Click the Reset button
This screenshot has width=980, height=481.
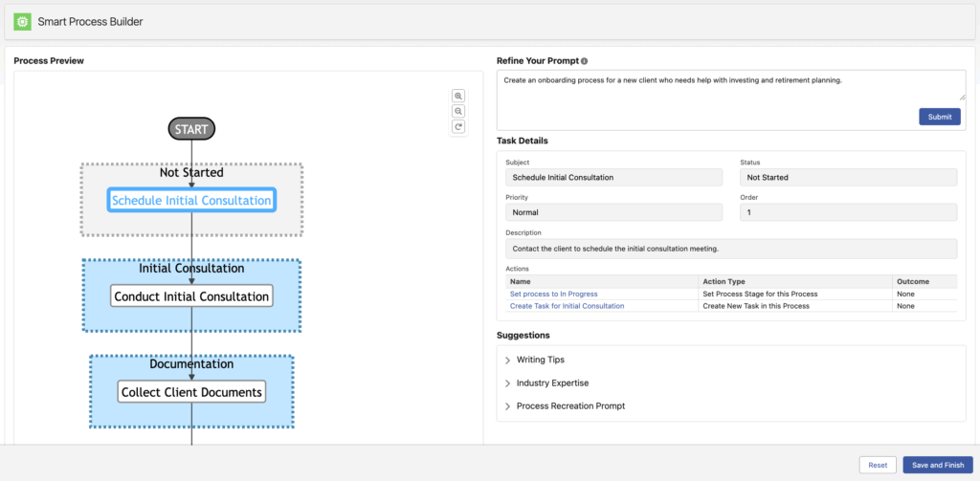878,465
